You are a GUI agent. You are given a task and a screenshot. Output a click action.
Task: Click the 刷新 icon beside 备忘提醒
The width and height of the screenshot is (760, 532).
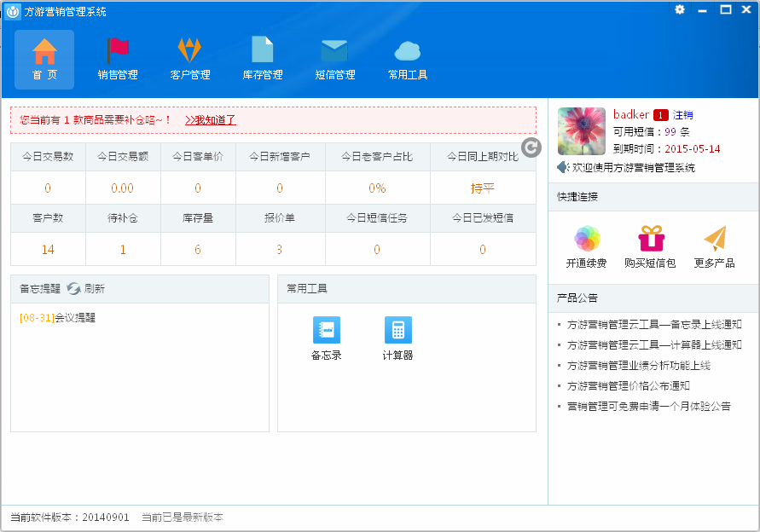click(x=73, y=289)
